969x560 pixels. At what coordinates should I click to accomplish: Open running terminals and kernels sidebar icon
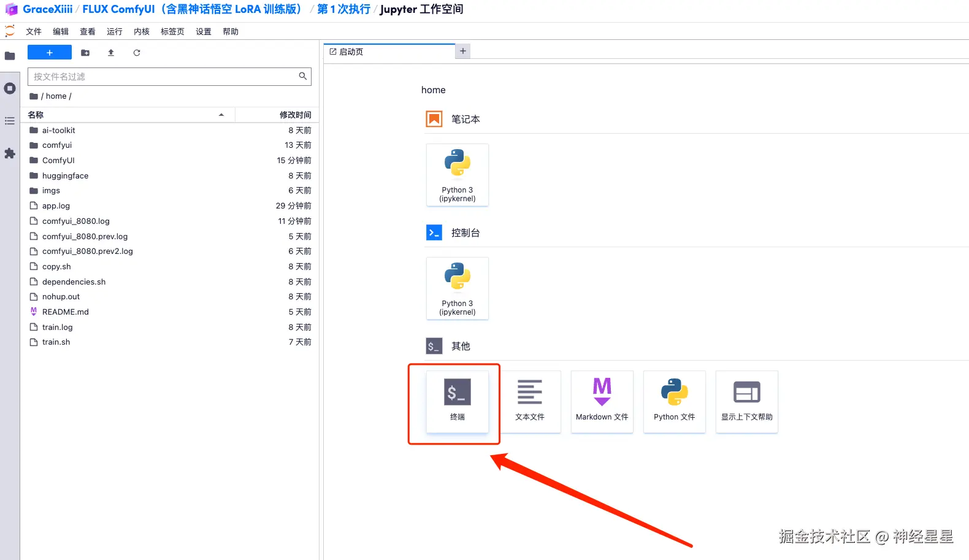tap(10, 88)
